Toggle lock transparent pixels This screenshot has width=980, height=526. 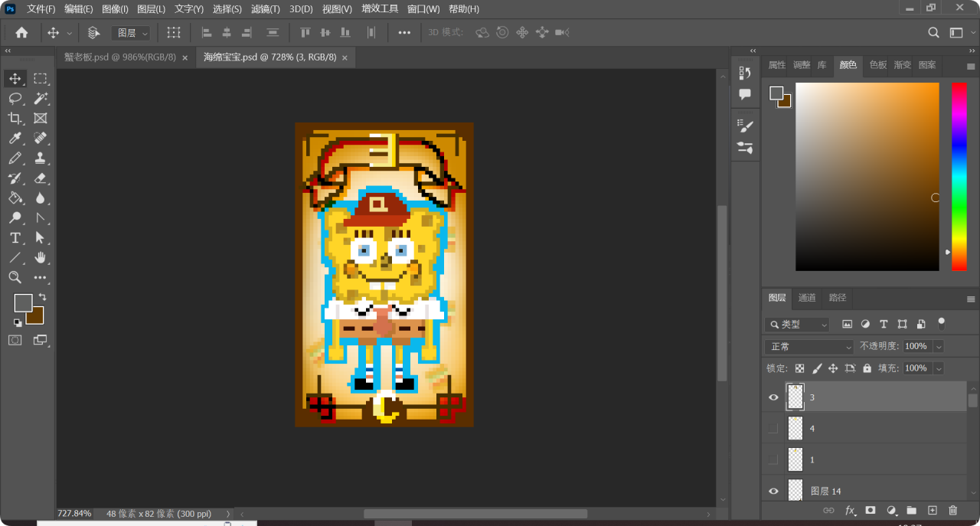coord(799,368)
